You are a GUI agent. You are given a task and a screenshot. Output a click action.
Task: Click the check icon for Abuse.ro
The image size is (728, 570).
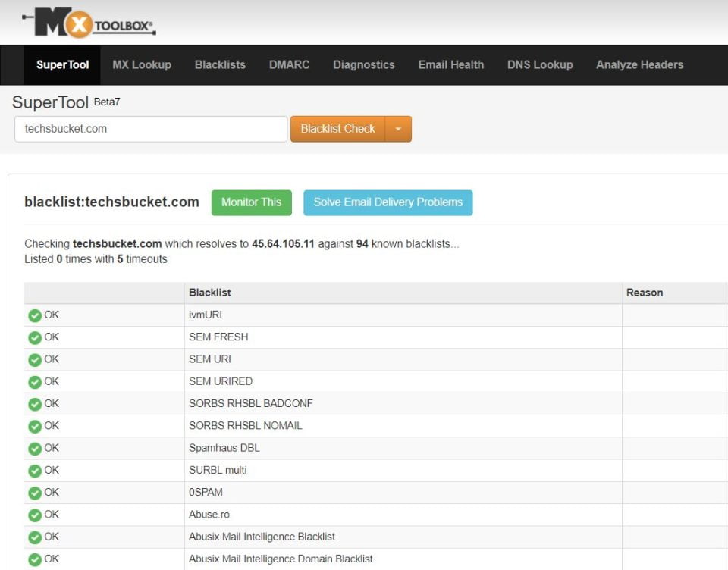(35, 515)
